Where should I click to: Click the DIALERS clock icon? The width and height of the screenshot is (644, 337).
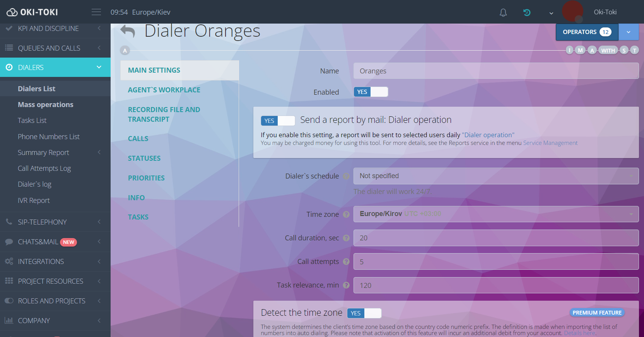coord(9,67)
